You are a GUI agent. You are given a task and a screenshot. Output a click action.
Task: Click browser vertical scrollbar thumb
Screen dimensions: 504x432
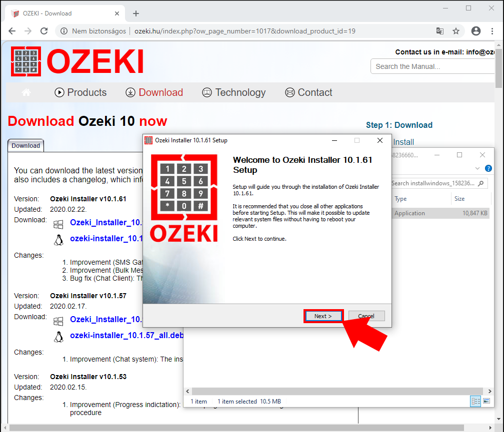[x=498, y=68]
